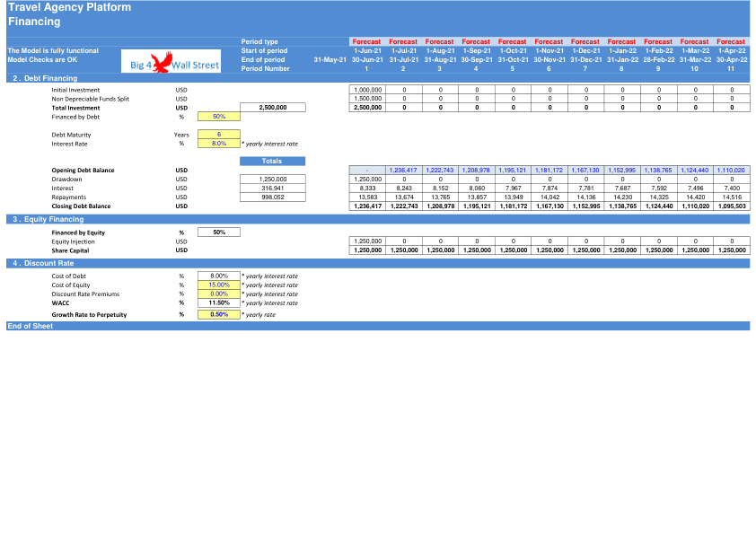Select the Debt Maturity value cell
The width and height of the screenshot is (756, 535).
tap(219, 135)
